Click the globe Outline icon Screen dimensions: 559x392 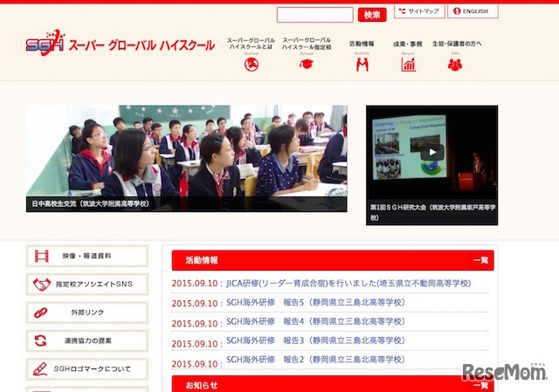pyautogui.click(x=252, y=65)
